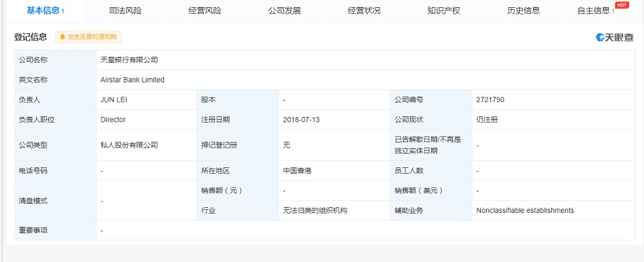Click the 销售额（元） label cell
This screenshot has width=644, height=262.
tap(238, 191)
